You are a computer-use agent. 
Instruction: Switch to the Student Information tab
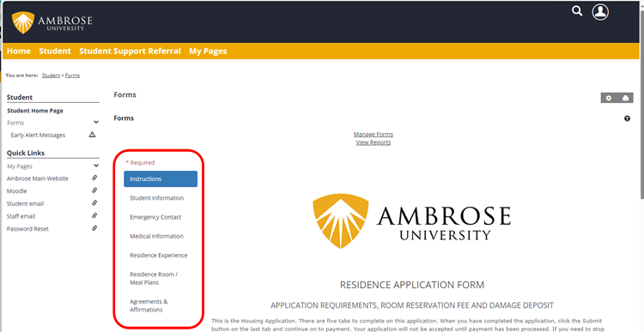tap(157, 198)
